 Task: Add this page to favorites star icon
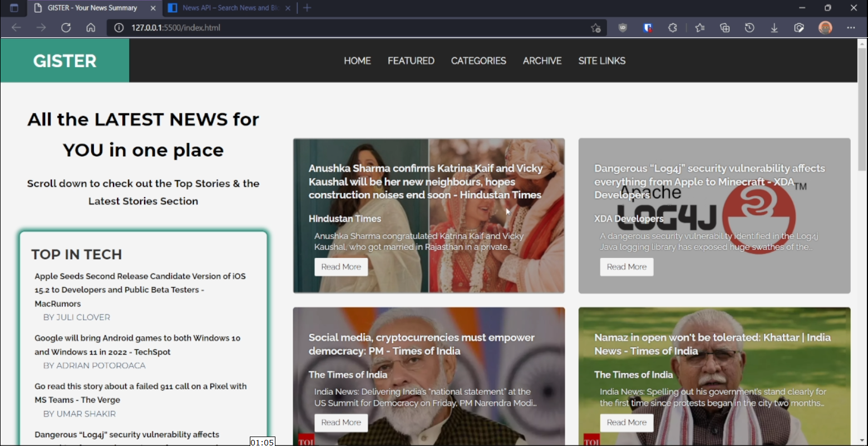596,28
